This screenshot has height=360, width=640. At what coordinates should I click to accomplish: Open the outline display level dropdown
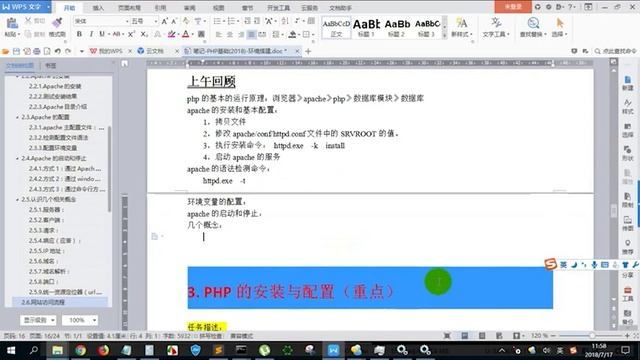click(x=38, y=320)
